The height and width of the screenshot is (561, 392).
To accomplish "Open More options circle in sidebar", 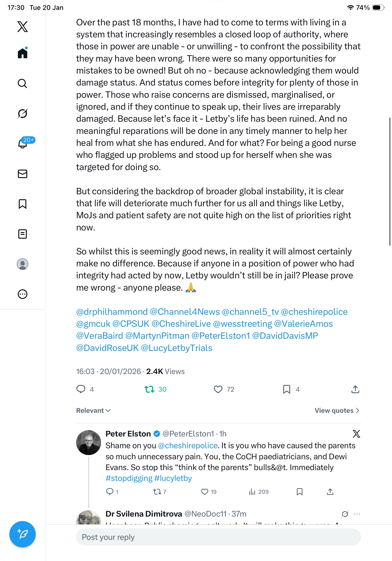I will (23, 294).
